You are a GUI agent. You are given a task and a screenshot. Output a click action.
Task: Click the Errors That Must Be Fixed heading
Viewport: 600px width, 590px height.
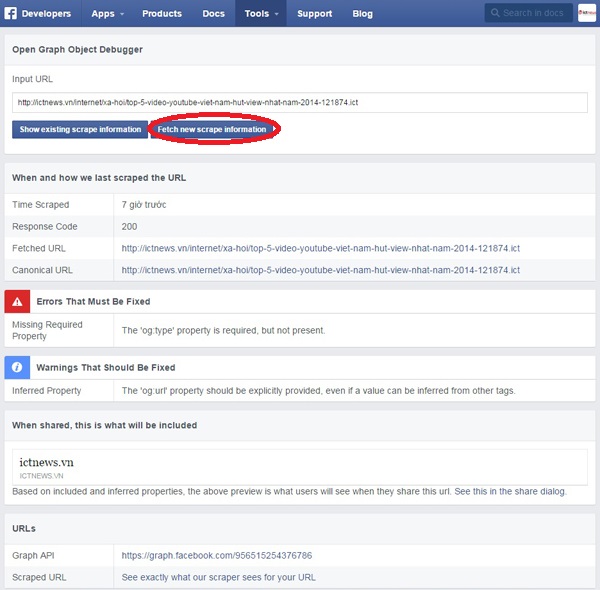(x=93, y=302)
